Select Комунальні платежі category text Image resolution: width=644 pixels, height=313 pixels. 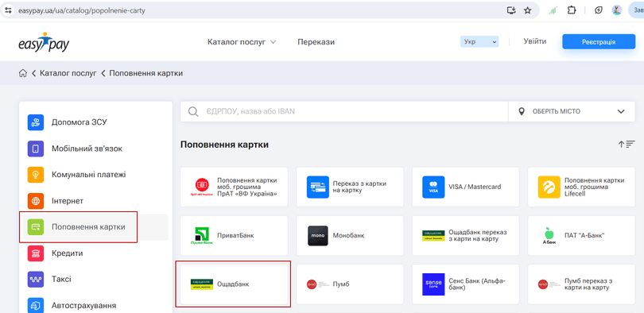(x=89, y=175)
